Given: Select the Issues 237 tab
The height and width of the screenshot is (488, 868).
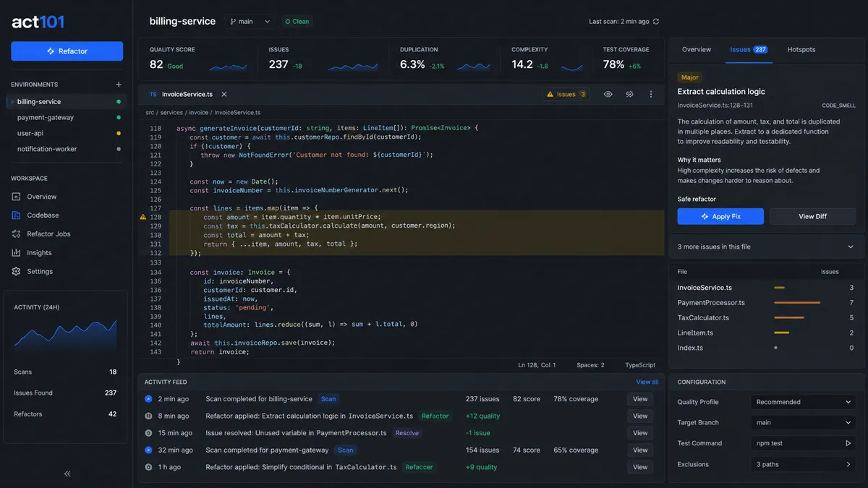Looking at the screenshot, I should [x=749, y=50].
